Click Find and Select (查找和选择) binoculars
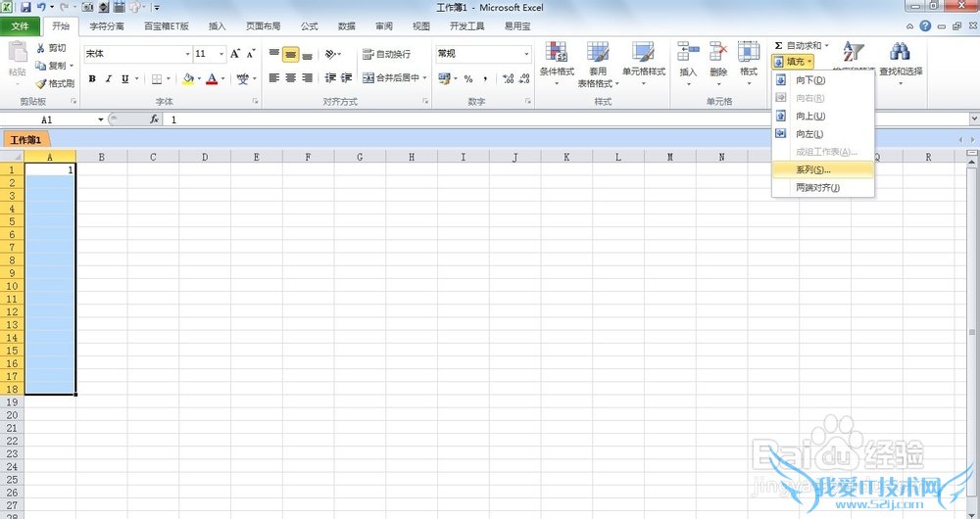Image resolution: width=980 pixels, height=519 pixels. pyautogui.click(x=901, y=60)
